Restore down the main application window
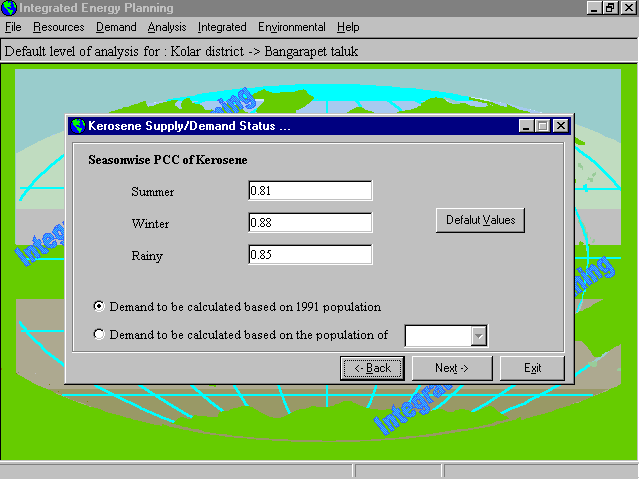 coord(610,8)
